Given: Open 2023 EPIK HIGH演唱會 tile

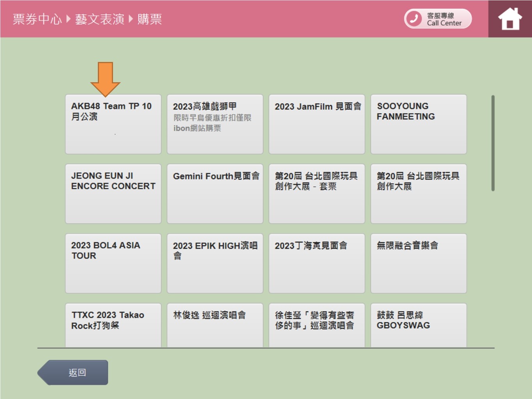Looking at the screenshot, I should pos(215,263).
